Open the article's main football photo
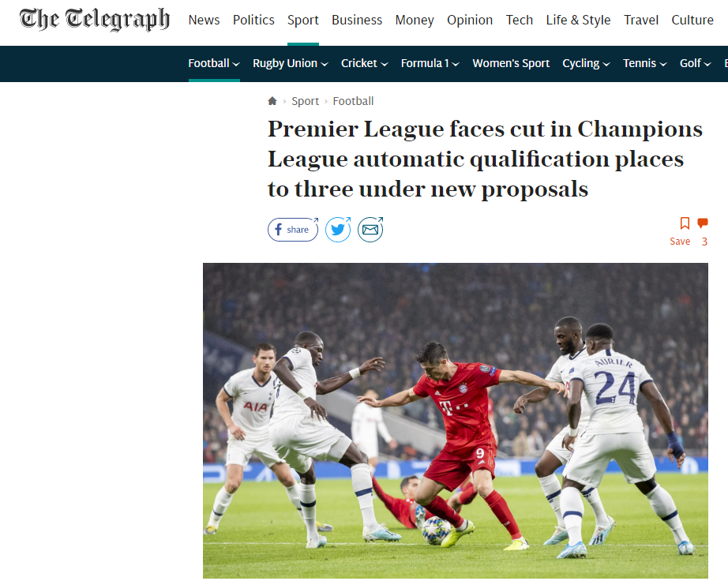 [x=456, y=421]
